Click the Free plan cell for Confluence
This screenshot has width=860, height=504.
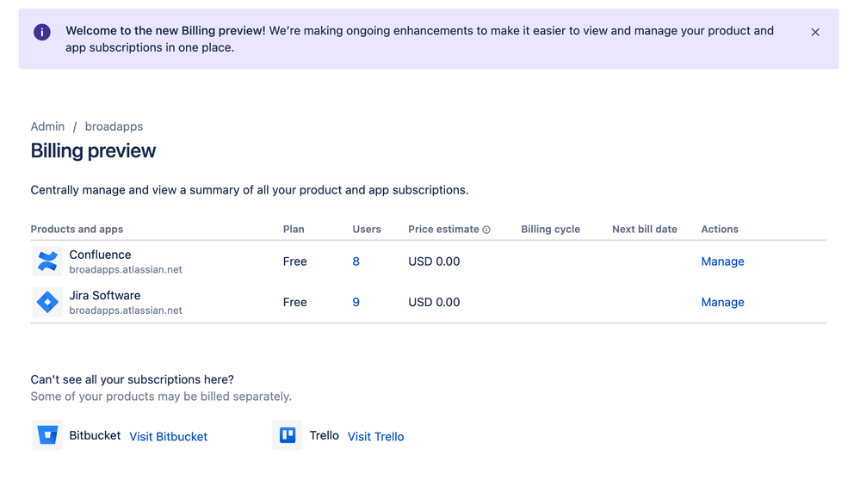tap(294, 261)
